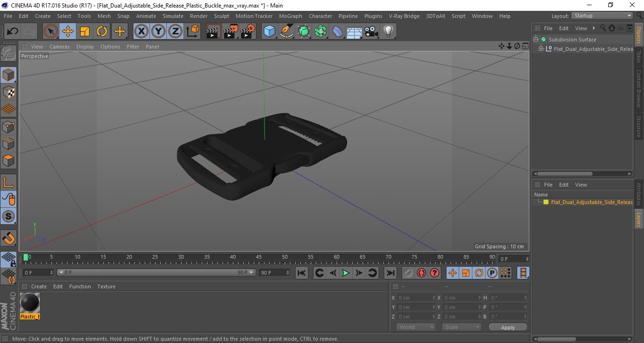Open the Sculpt menu

222,16
